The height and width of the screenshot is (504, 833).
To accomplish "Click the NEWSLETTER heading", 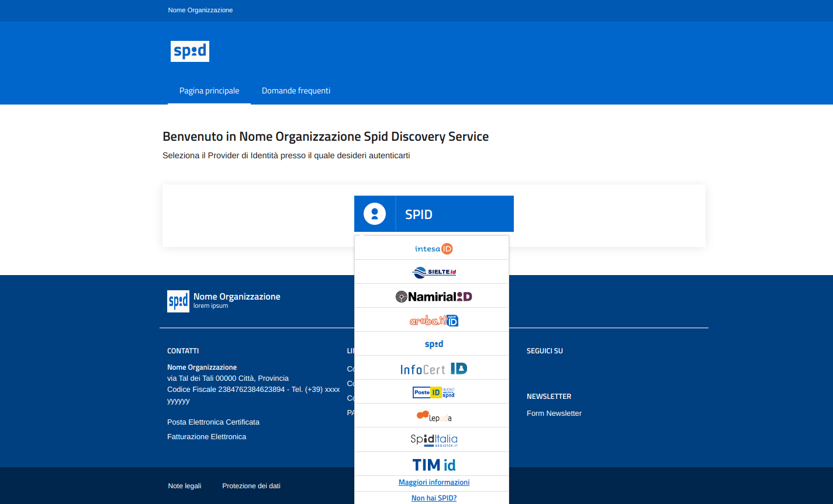I will 549,397.
